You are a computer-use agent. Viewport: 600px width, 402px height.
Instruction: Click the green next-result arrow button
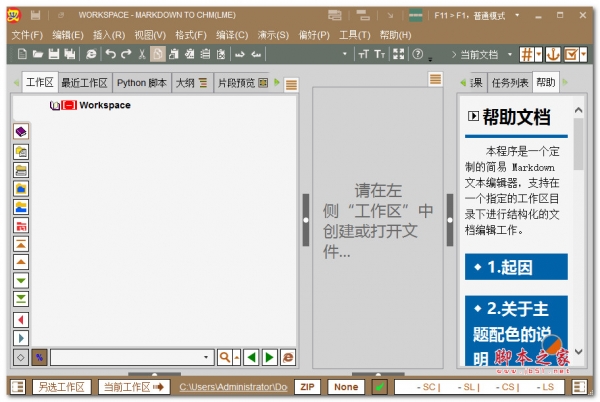[x=268, y=357]
